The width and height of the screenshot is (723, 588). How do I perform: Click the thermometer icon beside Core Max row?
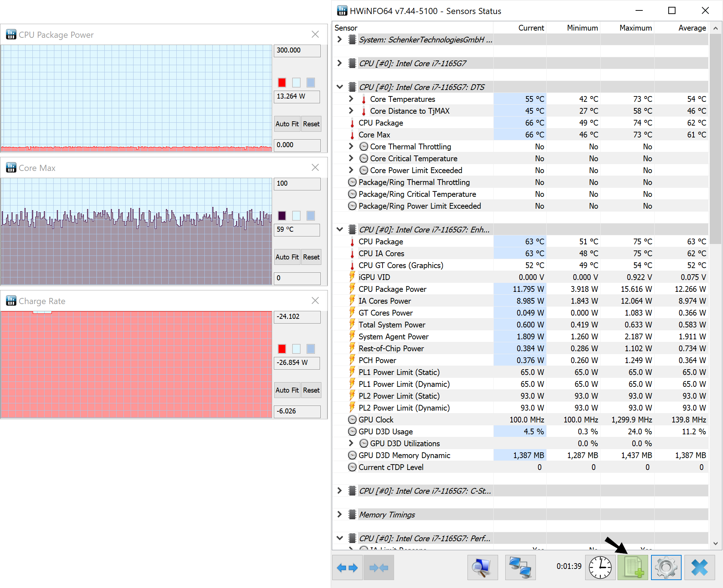click(352, 135)
